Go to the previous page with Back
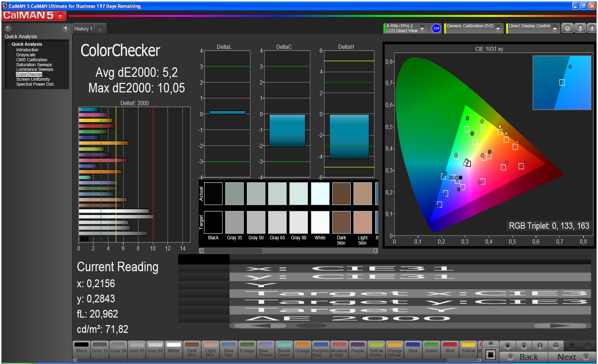The height and width of the screenshot is (364, 598). click(524, 357)
